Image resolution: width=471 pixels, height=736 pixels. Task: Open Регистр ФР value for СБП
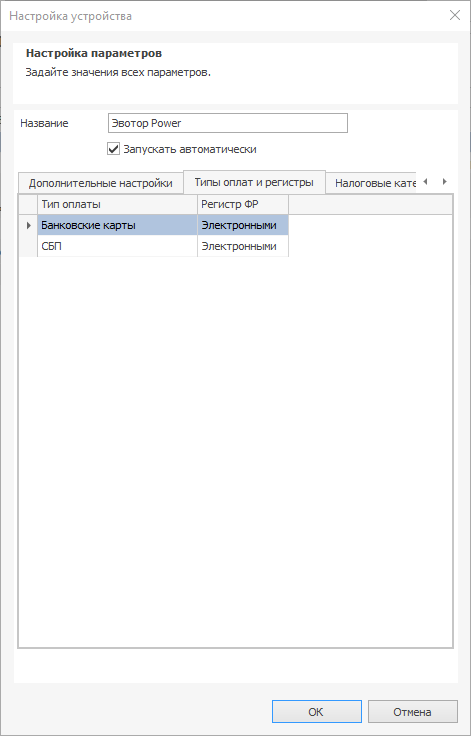[243, 246]
